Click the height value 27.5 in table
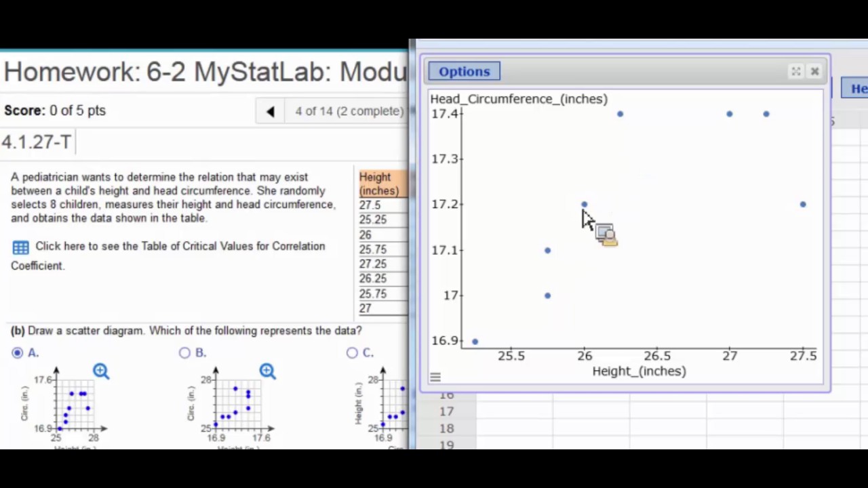 pos(370,205)
